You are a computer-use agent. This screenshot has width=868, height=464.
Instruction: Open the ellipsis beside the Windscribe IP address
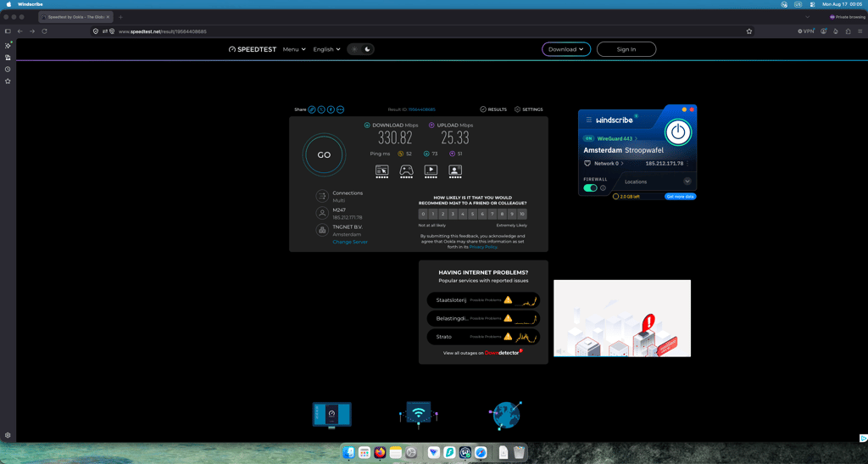coord(687,164)
